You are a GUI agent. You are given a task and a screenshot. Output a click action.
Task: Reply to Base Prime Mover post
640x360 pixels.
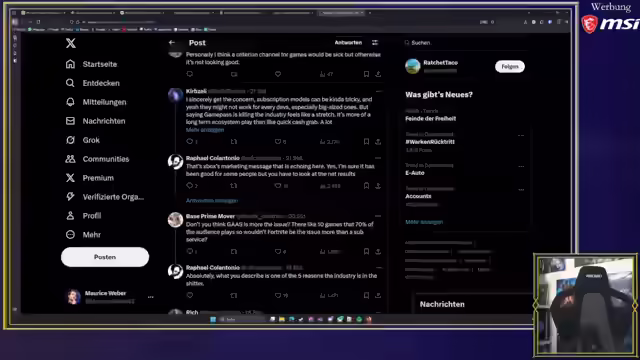tap(190, 251)
